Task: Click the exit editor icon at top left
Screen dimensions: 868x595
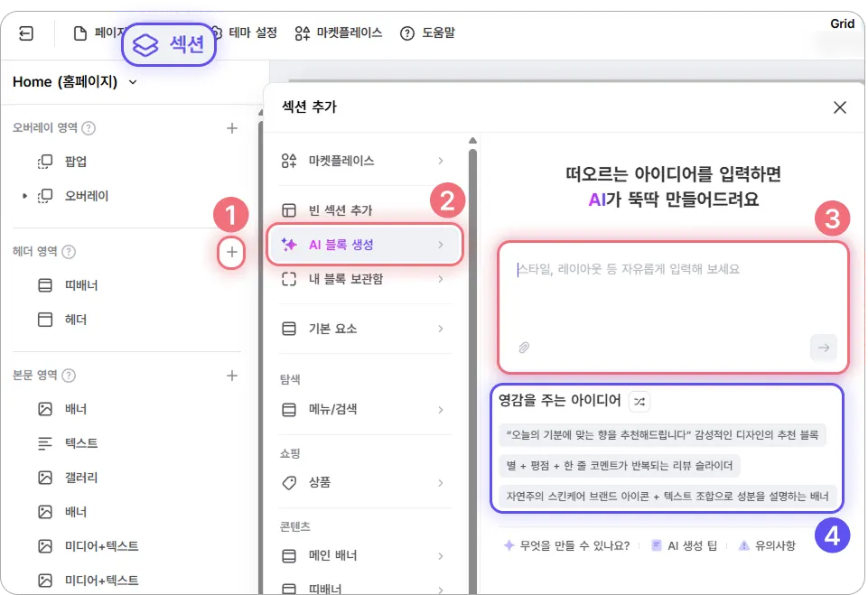Action: pyautogui.click(x=26, y=33)
